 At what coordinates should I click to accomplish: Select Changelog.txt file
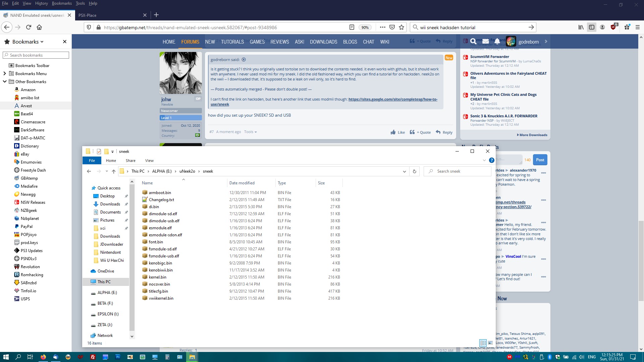click(161, 200)
